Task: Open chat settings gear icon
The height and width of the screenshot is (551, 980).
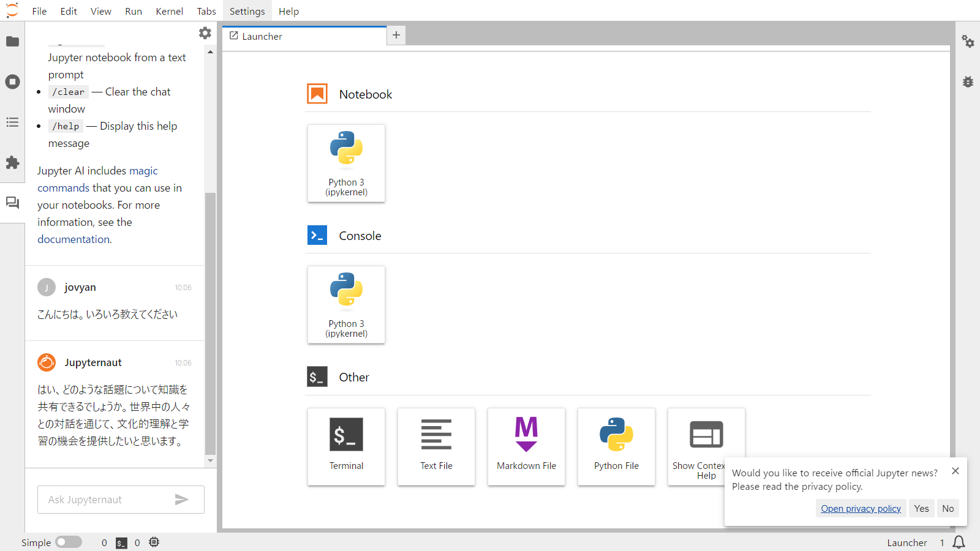Action: tap(205, 33)
